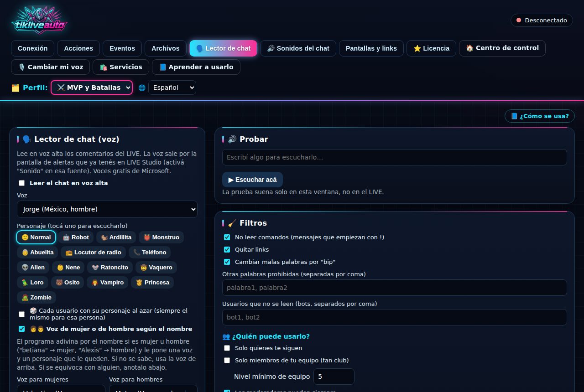Click the Escuchar acá button
The width and height of the screenshot is (584, 392).
coord(252,180)
